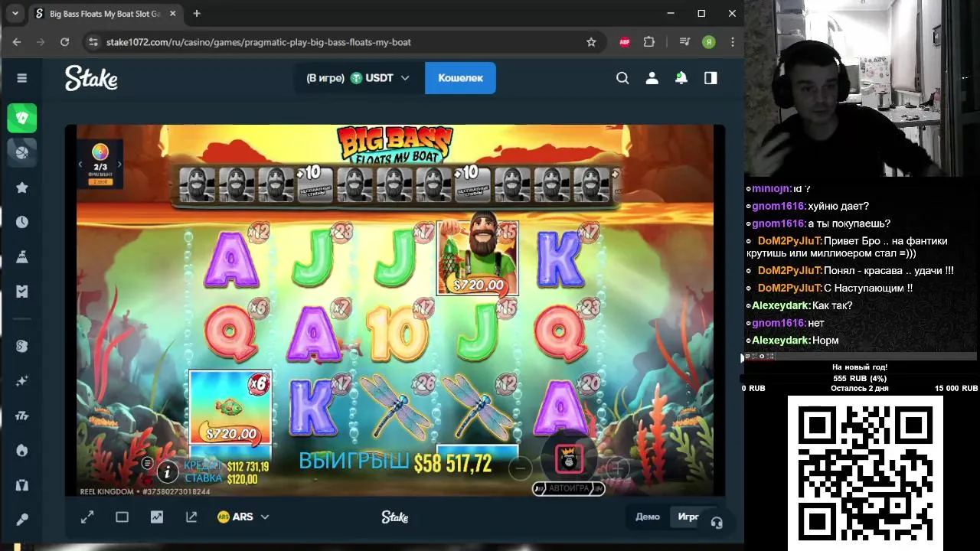Open the game info 'i' button

point(167,471)
